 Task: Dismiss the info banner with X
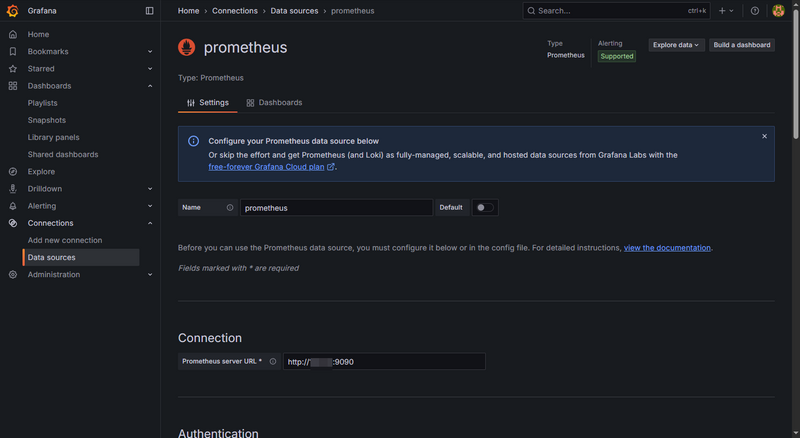(764, 136)
